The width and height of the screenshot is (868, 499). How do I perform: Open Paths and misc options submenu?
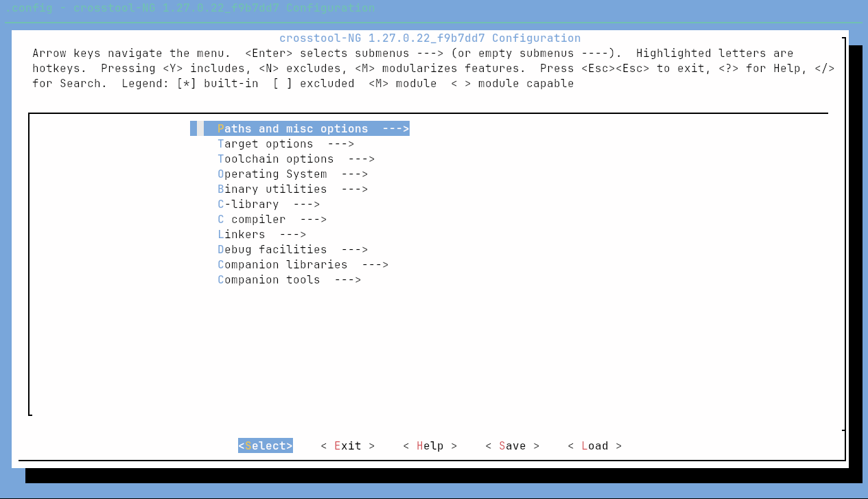tap(300, 128)
